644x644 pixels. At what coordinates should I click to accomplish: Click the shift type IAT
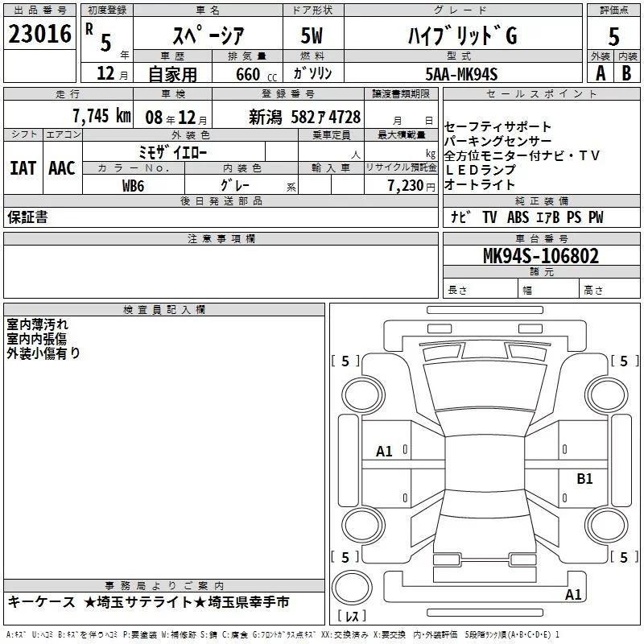point(23,168)
